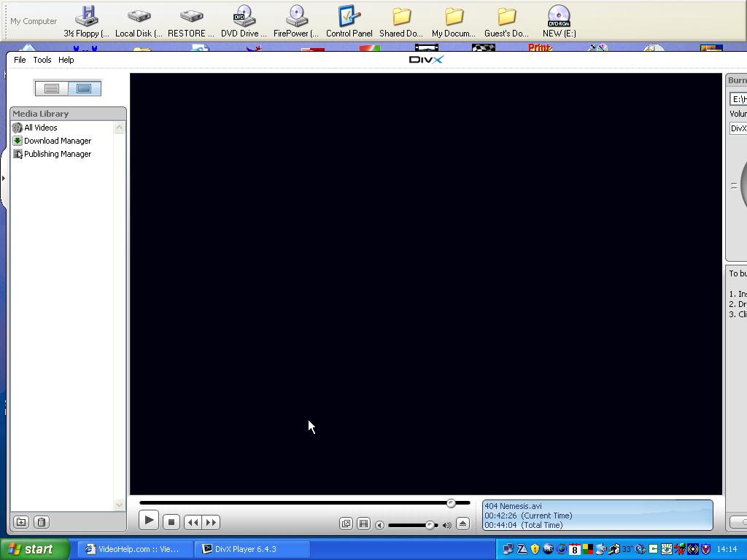Click the eject button in player controls
The height and width of the screenshot is (560, 747).
(x=462, y=524)
